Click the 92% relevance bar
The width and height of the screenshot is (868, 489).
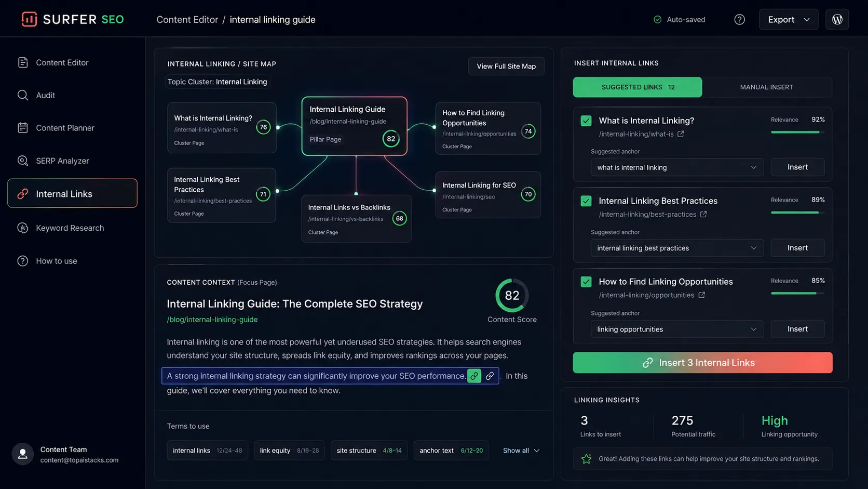[x=797, y=132]
